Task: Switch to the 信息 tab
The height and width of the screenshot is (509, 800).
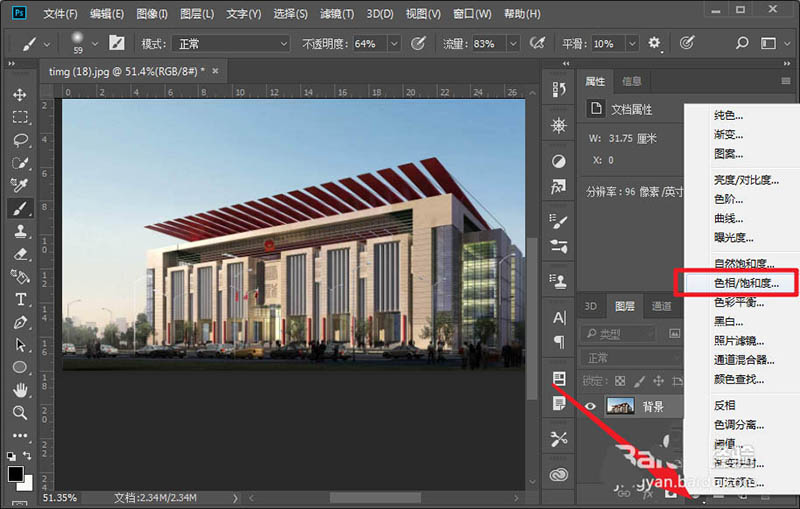Action: [x=631, y=81]
